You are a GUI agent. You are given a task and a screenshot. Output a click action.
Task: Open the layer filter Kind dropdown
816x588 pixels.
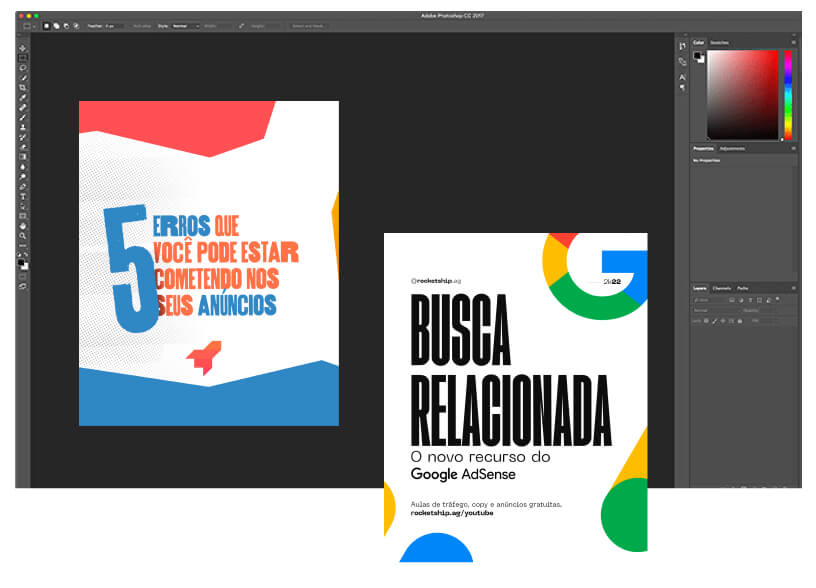tap(708, 300)
